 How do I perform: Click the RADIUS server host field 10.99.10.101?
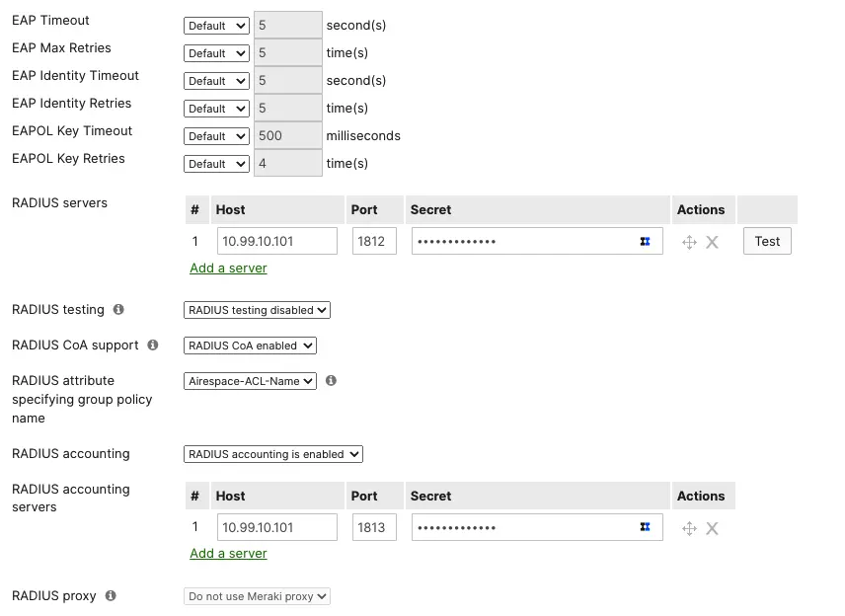(277, 241)
